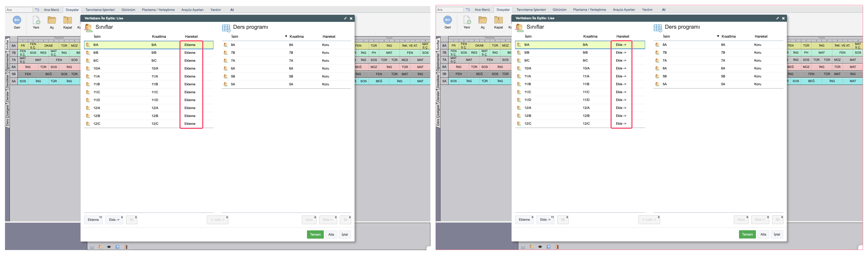Click the Hareket header of left Sınıflar list
Image resolution: width=868 pixels, height=255 pixels.
pos(191,37)
